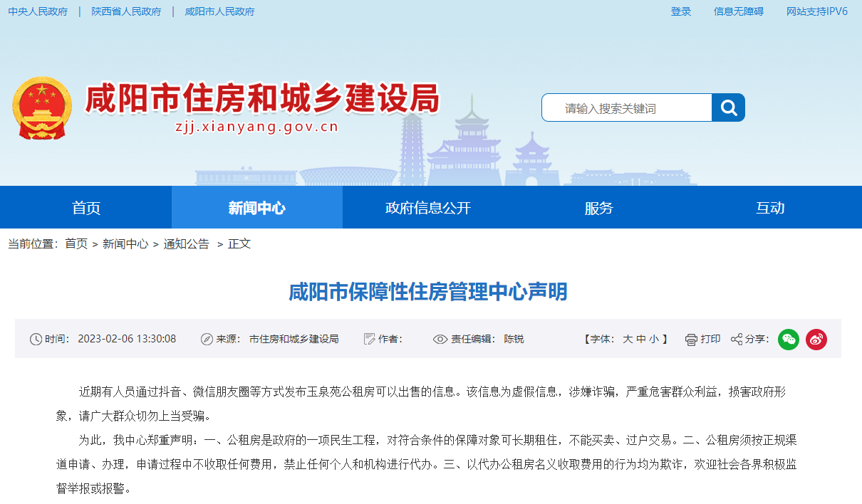This screenshot has height=504, width=862.
Task: Click the share icon beside 分享
Action: coord(737,340)
